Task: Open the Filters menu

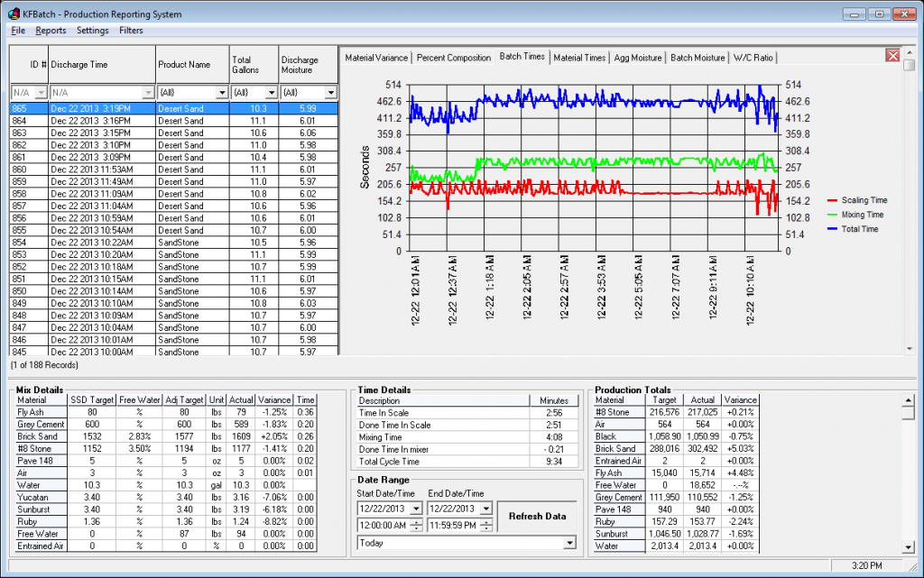Action: pyautogui.click(x=131, y=31)
